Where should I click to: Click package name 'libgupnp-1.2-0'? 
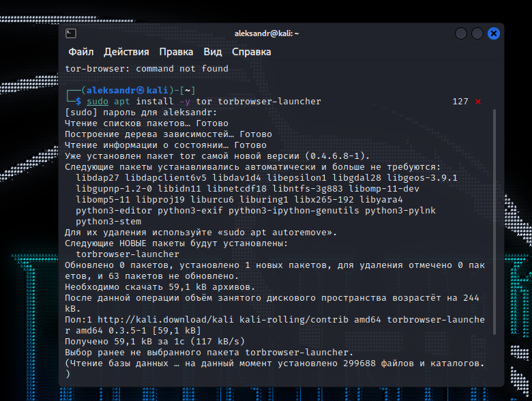pos(114,189)
